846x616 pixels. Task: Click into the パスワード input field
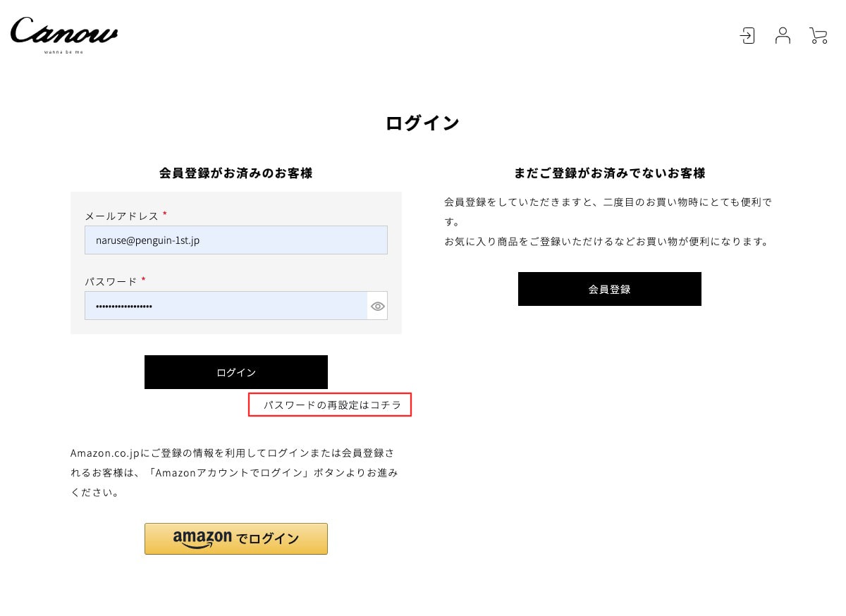tap(226, 306)
